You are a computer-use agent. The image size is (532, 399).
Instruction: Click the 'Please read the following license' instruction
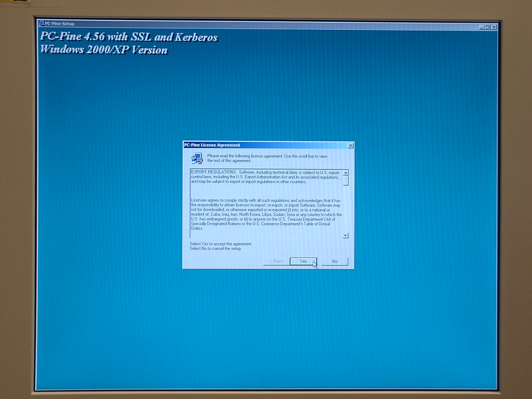tap(267, 158)
